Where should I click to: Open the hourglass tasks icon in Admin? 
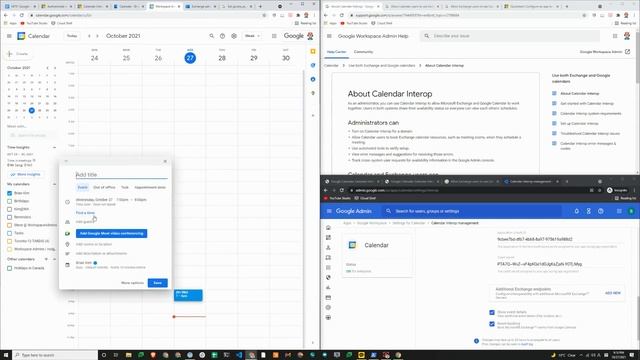point(589,211)
